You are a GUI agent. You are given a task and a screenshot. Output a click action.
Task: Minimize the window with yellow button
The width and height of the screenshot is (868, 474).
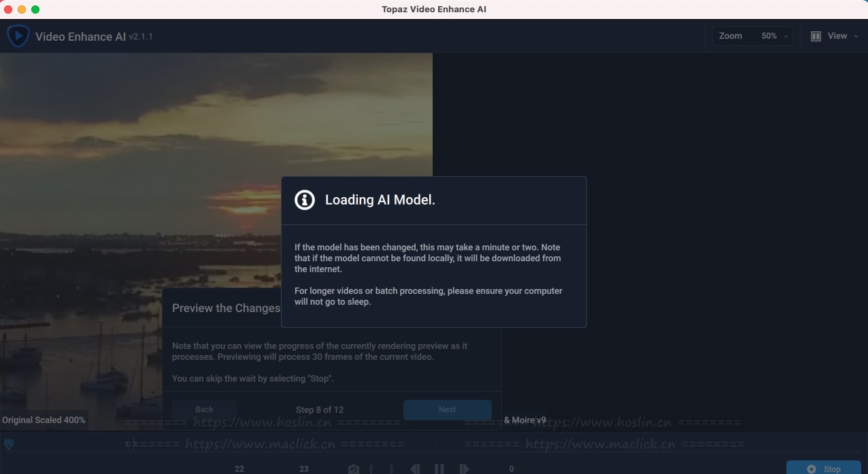click(22, 10)
